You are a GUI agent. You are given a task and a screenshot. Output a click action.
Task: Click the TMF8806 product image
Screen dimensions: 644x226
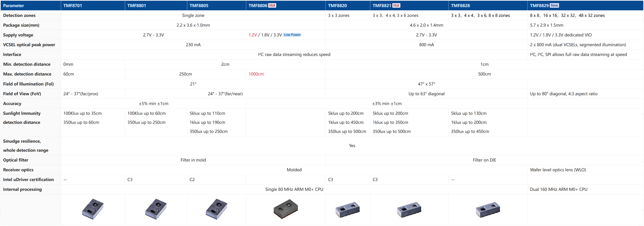(x=286, y=209)
